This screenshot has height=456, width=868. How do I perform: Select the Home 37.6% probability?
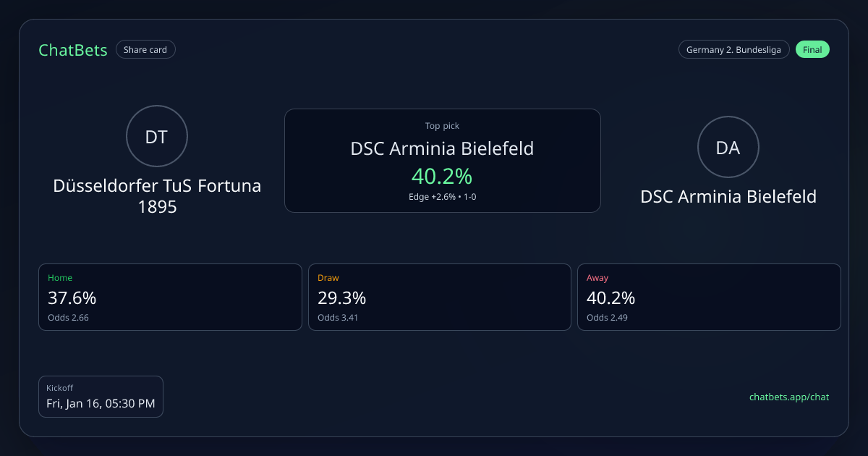coord(72,298)
